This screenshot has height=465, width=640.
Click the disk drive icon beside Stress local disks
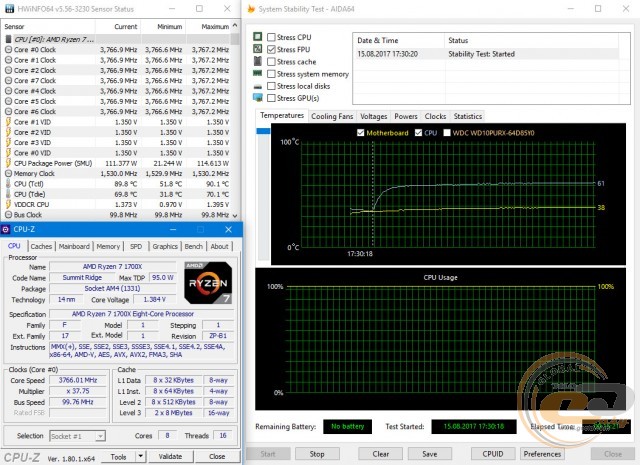[x=258, y=87]
